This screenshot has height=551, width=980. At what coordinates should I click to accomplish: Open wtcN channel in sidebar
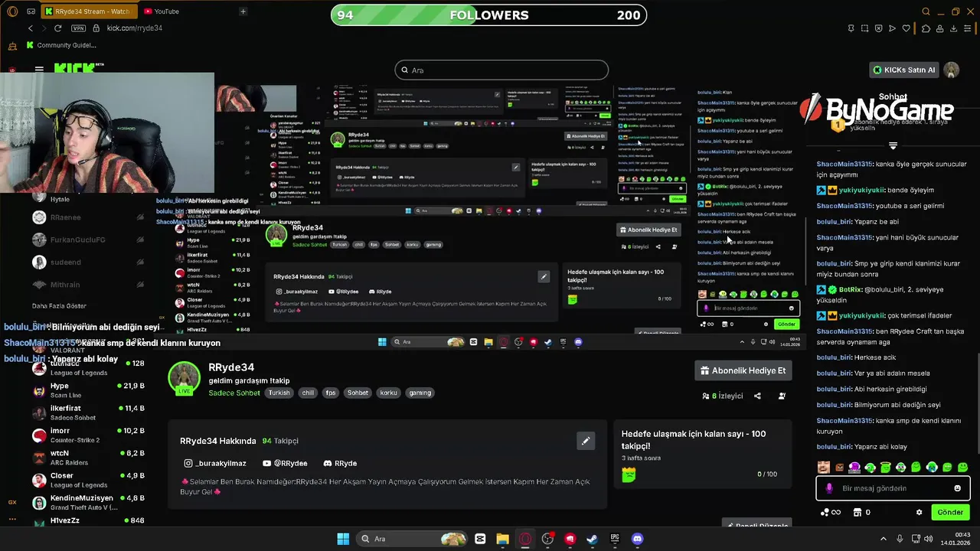click(88, 458)
